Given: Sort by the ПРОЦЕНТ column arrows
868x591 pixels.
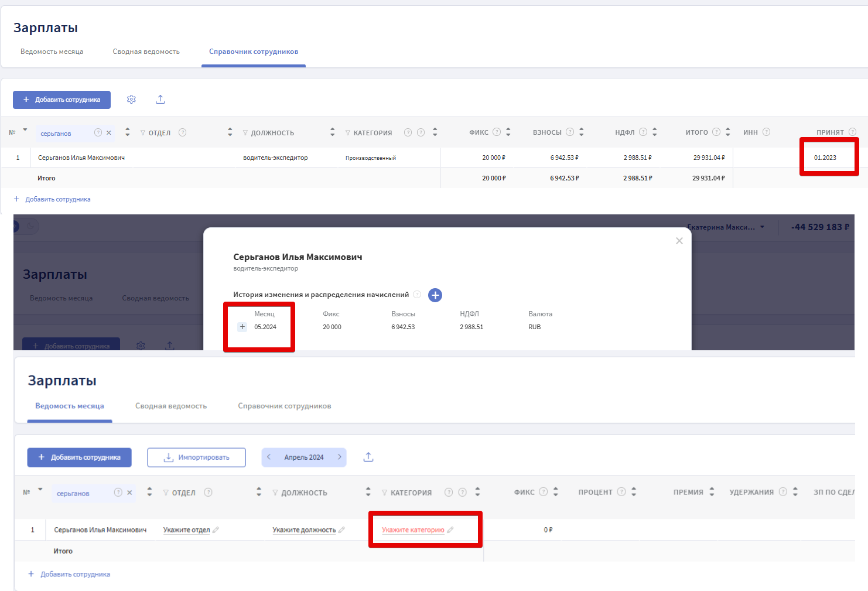Looking at the screenshot, I should click(634, 491).
